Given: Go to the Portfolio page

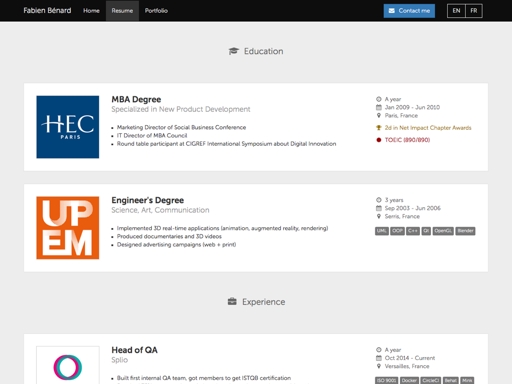Looking at the screenshot, I should pyautogui.click(x=156, y=11).
